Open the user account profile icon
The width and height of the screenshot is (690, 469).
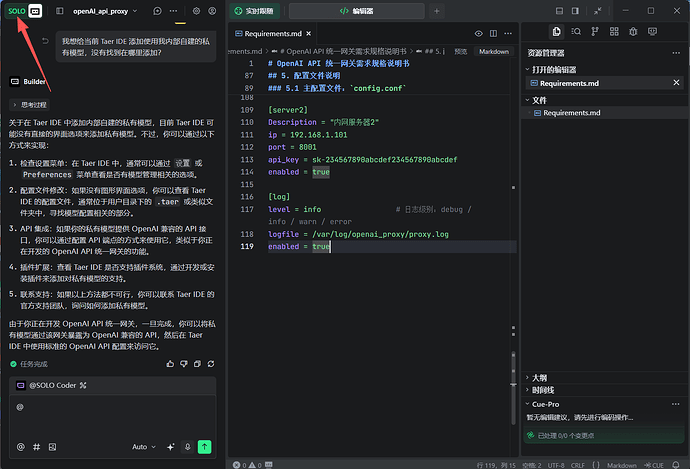tap(212, 11)
